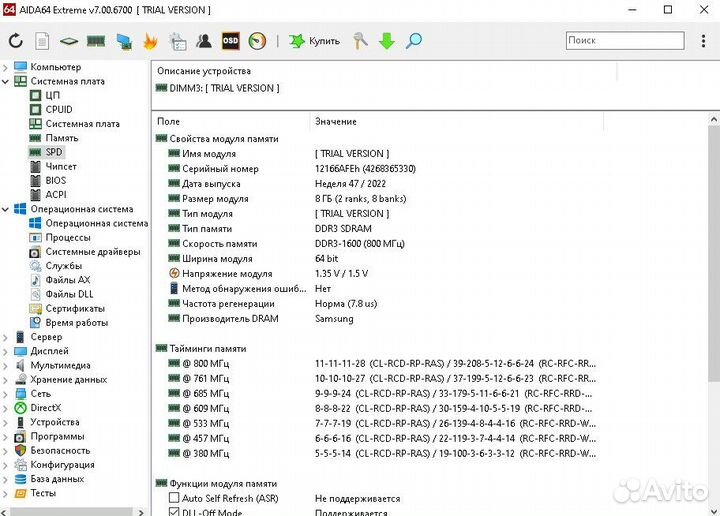Click the green download update arrow

pyautogui.click(x=387, y=41)
